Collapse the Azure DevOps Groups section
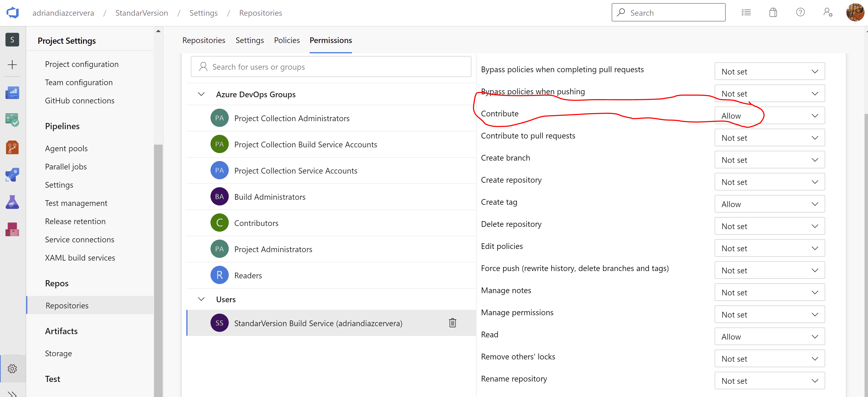868x397 pixels. pos(201,94)
